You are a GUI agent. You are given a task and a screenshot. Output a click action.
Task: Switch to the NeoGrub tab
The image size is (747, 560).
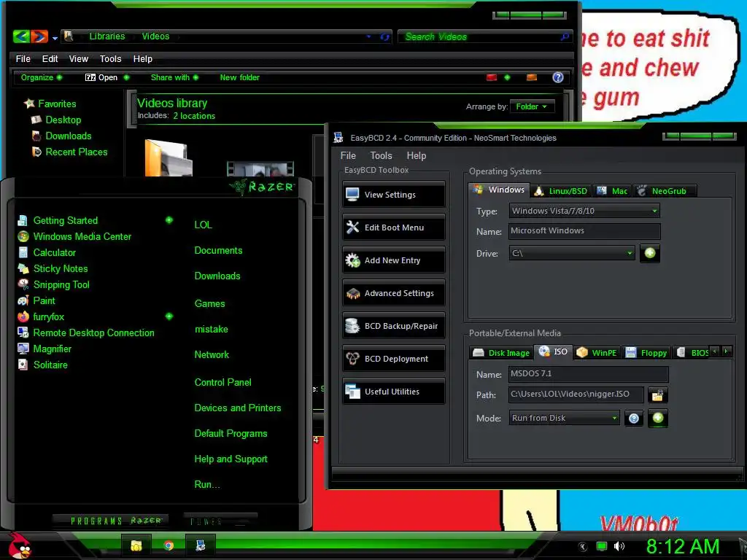point(665,191)
